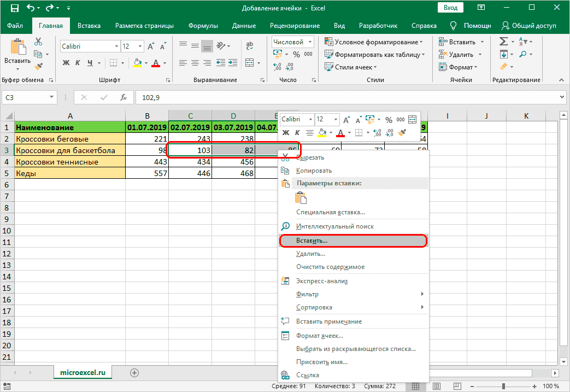This screenshot has height=392, width=570.
Task: Click the Общий доступ share button
Action: click(528, 26)
